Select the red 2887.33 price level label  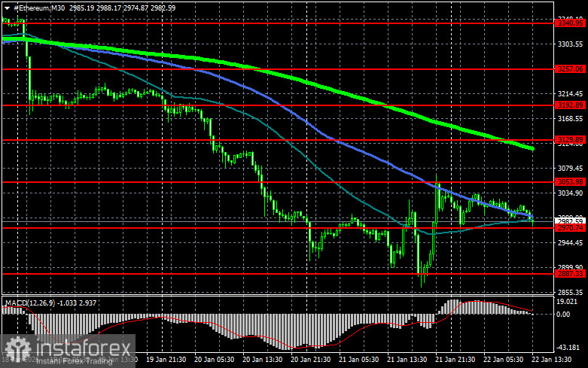pos(571,274)
